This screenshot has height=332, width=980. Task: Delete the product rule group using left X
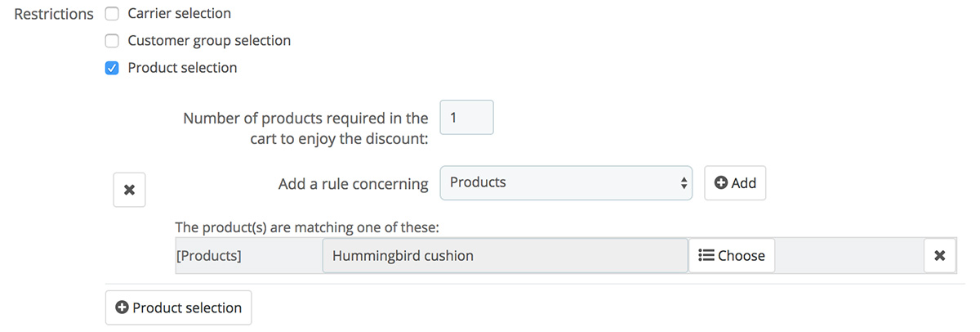[129, 190]
